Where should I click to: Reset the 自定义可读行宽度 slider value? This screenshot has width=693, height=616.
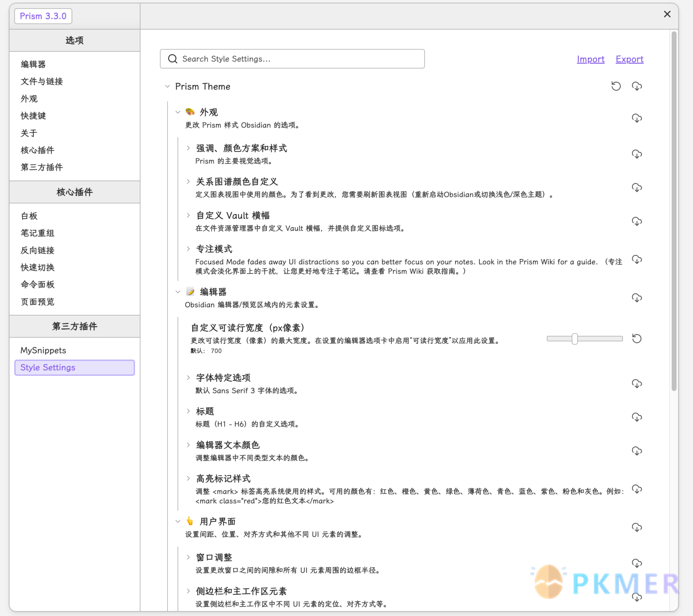coord(637,338)
